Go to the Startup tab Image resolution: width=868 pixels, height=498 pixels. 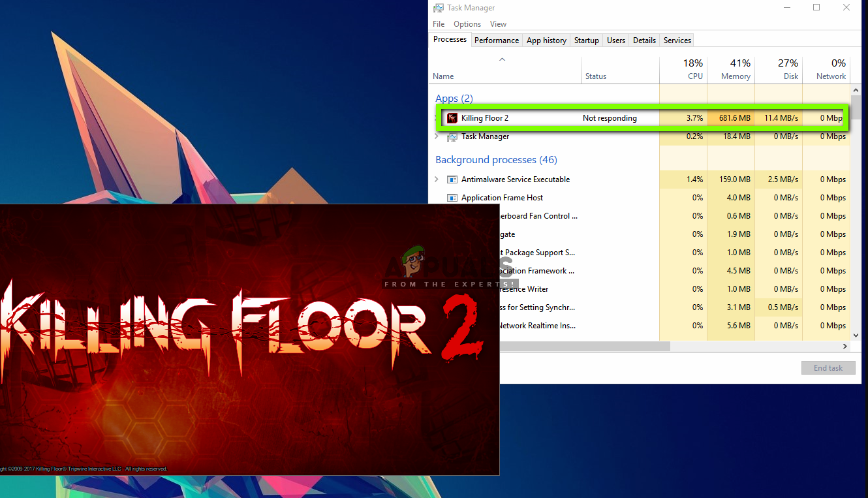coord(587,40)
